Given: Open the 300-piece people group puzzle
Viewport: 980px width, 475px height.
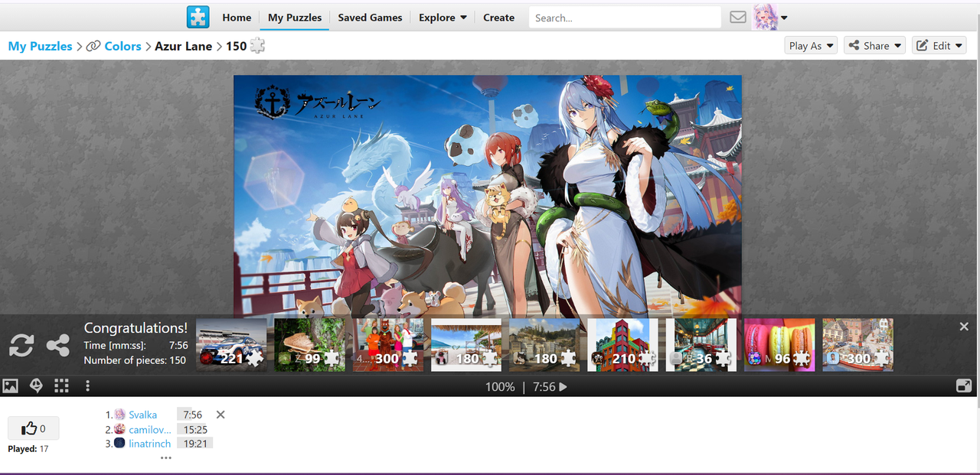Looking at the screenshot, I should pos(388,345).
